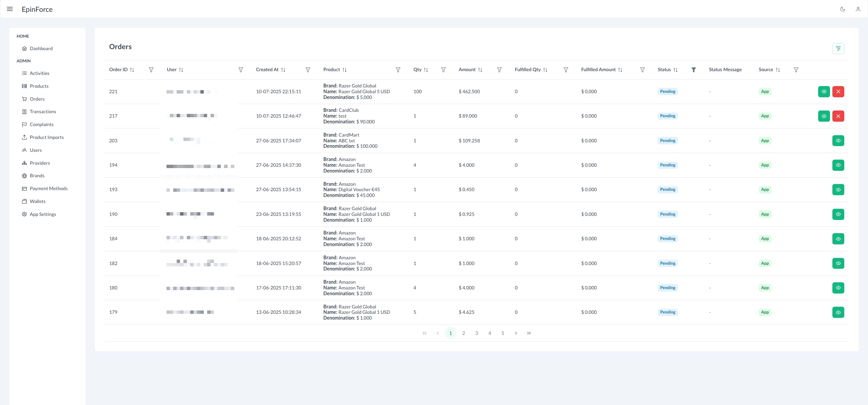Cancel order 221 with red X
Image resolution: width=868 pixels, height=405 pixels.
click(838, 92)
